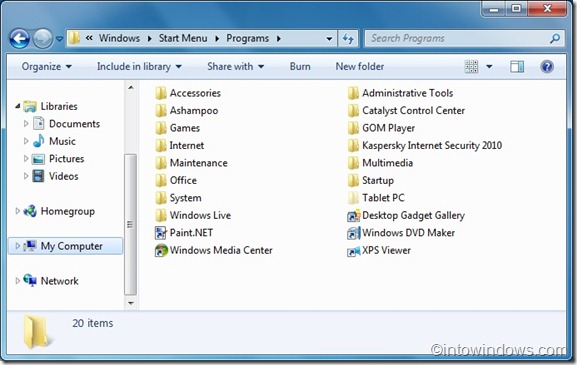Expand the arrow after Start Menu breadcrumb
This screenshot has height=365, width=577.
(x=217, y=39)
